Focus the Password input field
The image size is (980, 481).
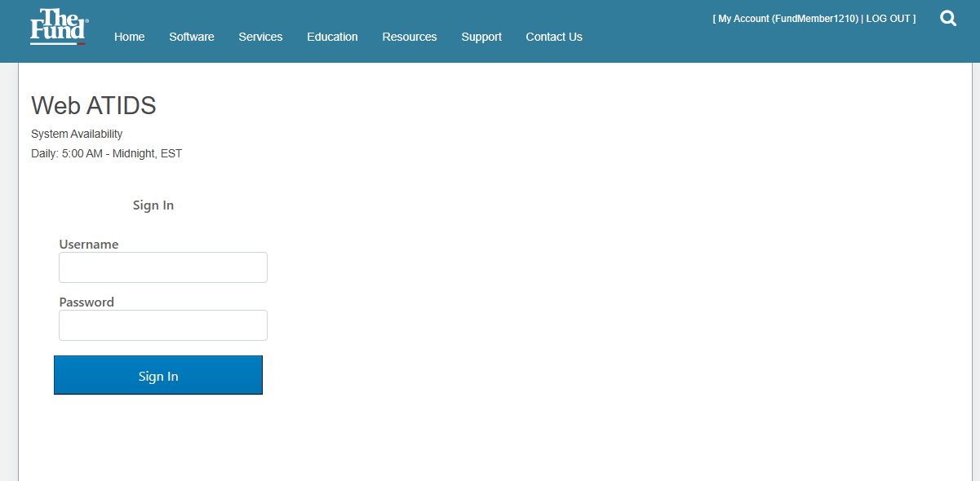point(163,325)
